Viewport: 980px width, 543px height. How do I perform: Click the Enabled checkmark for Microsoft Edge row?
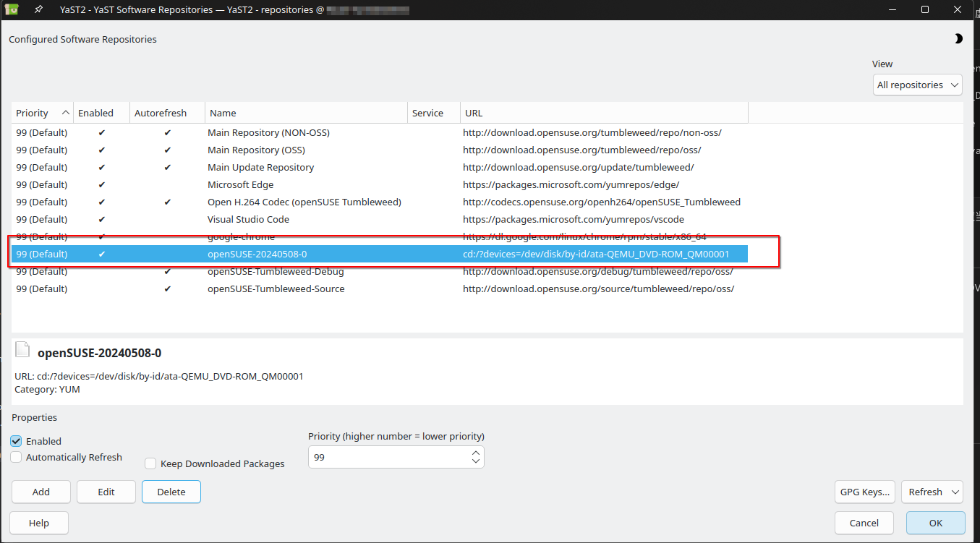point(102,184)
